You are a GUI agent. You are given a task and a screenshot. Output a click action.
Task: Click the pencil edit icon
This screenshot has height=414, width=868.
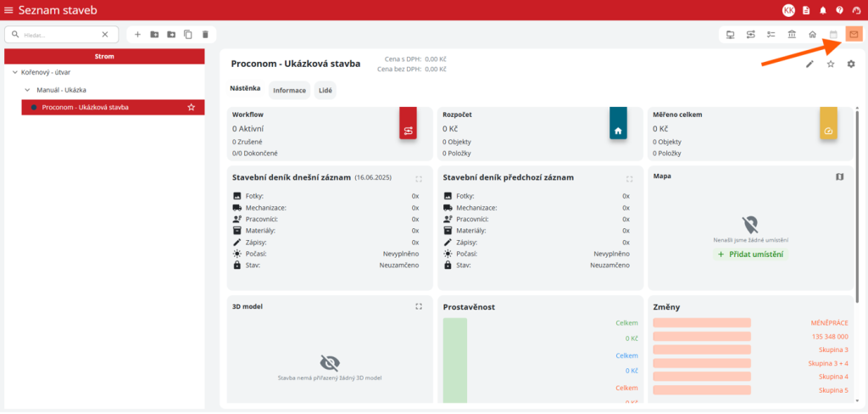click(810, 64)
